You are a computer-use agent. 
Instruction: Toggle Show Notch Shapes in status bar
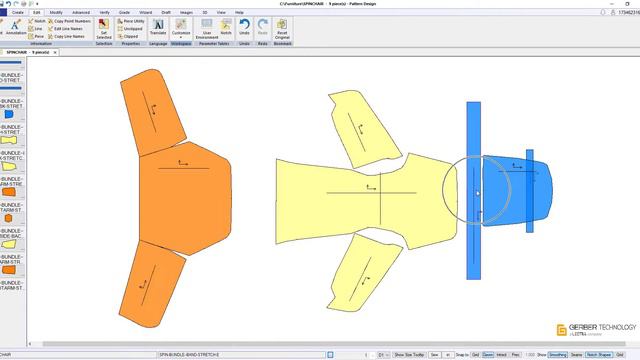point(599,355)
